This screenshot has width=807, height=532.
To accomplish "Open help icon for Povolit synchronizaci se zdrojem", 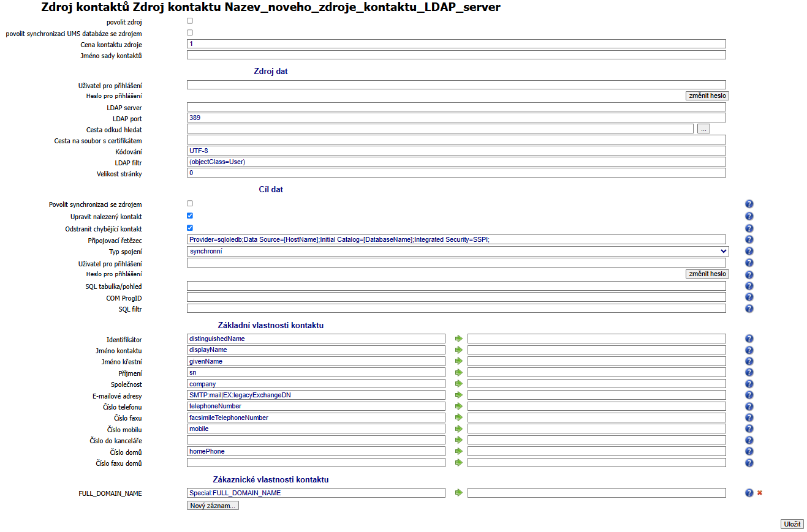I will (x=749, y=203).
